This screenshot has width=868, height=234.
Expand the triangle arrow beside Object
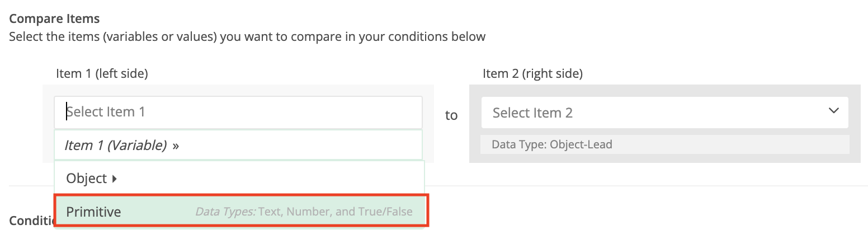tap(115, 179)
